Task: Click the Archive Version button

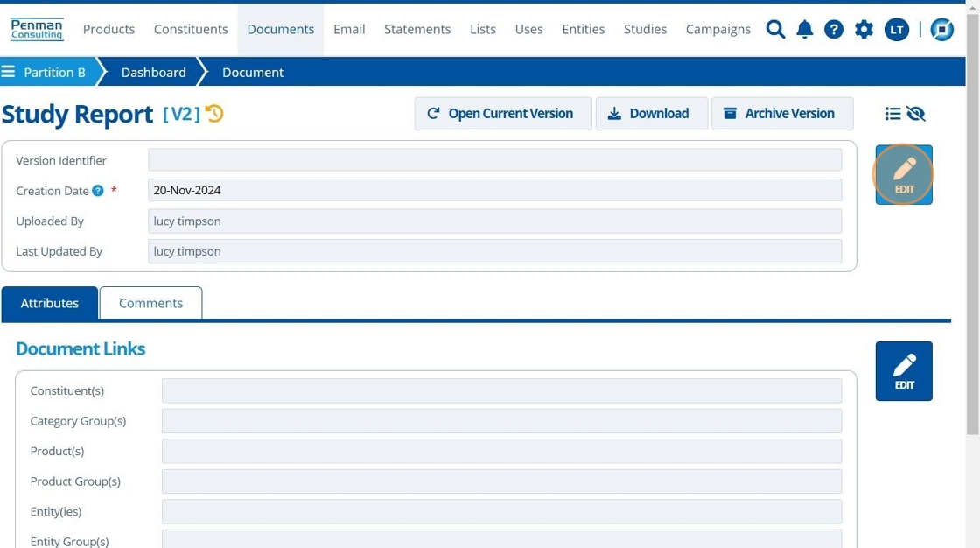Action: coord(782,113)
